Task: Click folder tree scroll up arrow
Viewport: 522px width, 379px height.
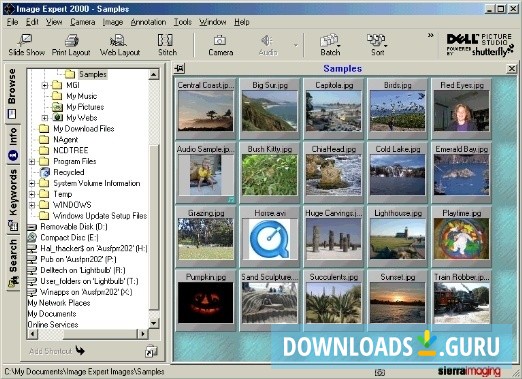Action: (x=153, y=74)
